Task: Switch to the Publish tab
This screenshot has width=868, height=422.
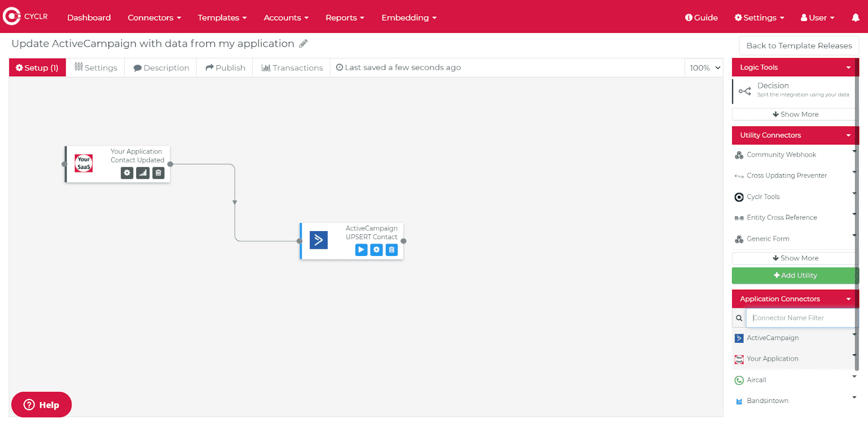Action: 225,68
